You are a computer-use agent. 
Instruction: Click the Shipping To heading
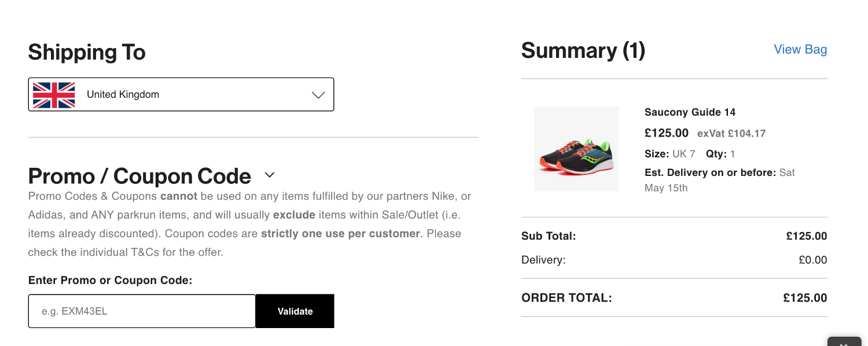tap(86, 52)
